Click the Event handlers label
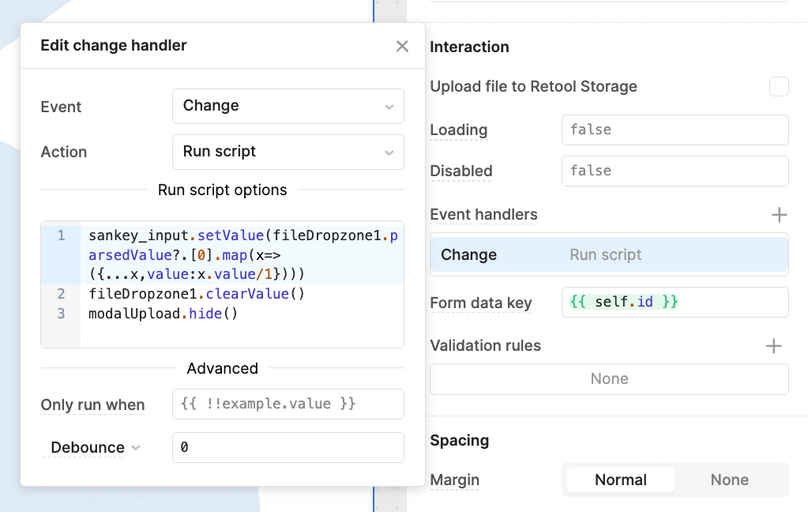 (x=483, y=215)
